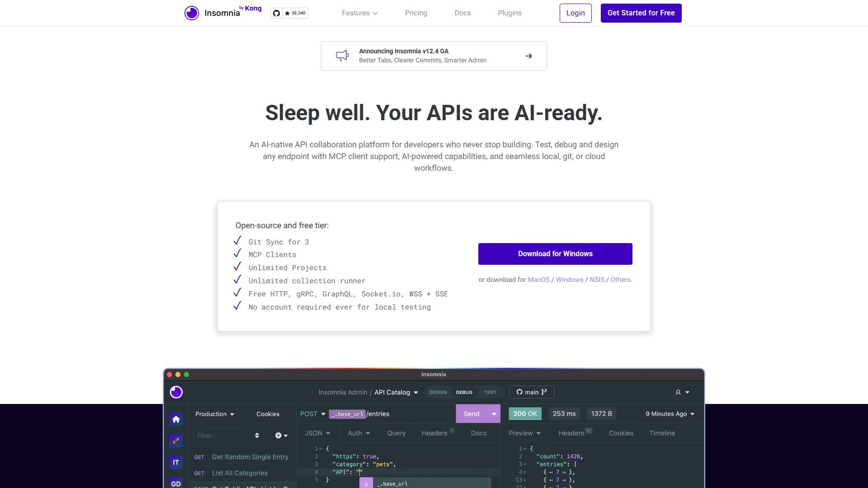Screen dimensions: 868x488
Task: Expand the Features menu
Action: coord(359,13)
